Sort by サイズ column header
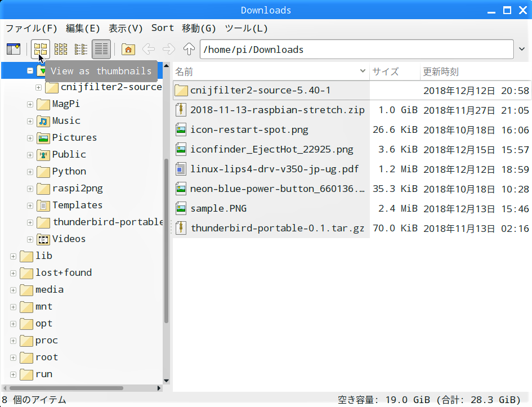The image size is (532, 407). coord(395,71)
